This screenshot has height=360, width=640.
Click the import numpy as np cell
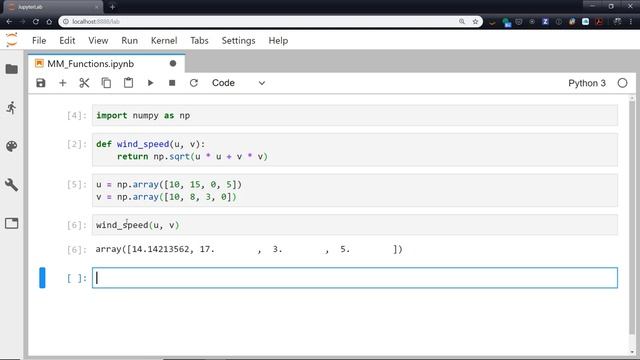click(355, 116)
